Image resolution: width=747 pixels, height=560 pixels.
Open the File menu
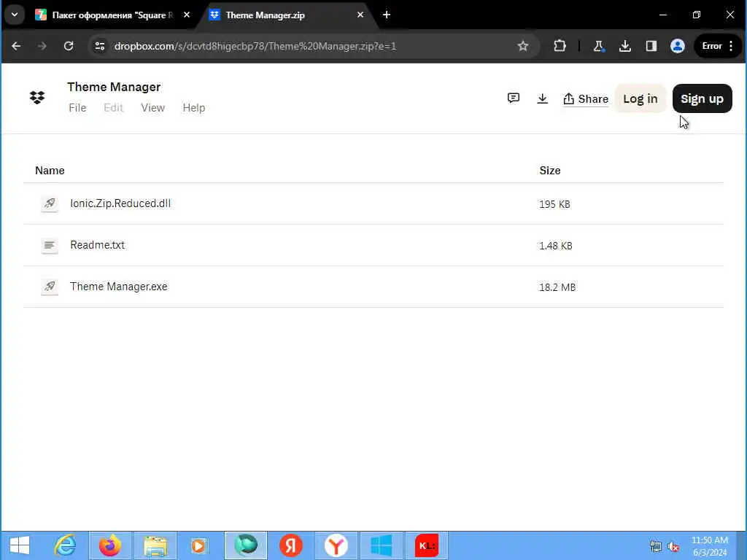point(77,108)
